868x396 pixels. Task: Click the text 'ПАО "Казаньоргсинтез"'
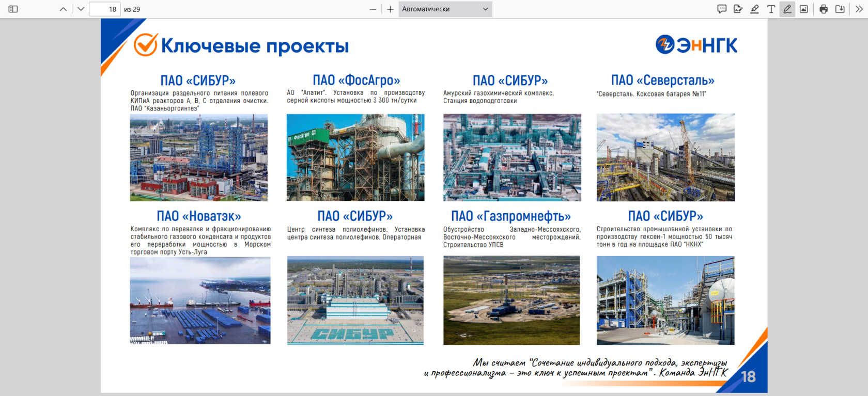165,108
